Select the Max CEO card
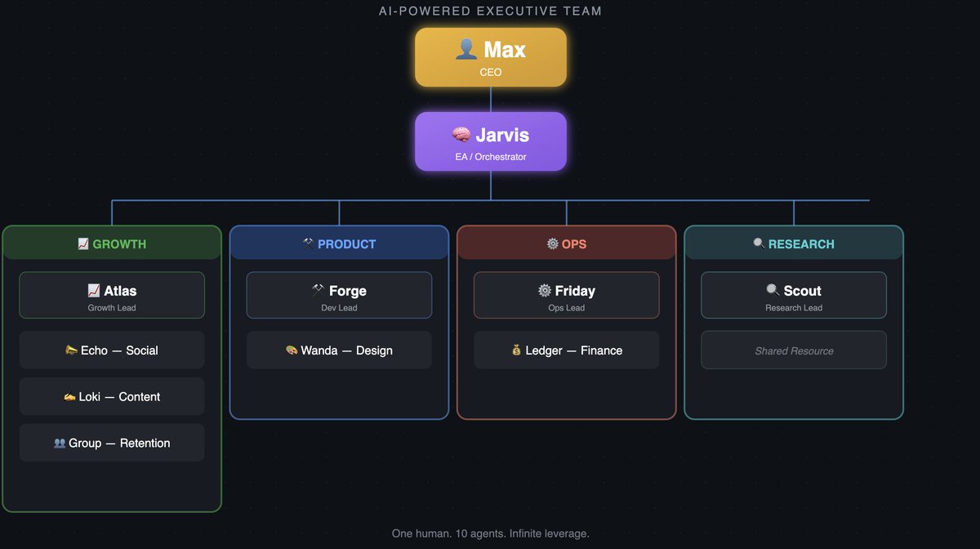The image size is (980, 549). coord(491,57)
